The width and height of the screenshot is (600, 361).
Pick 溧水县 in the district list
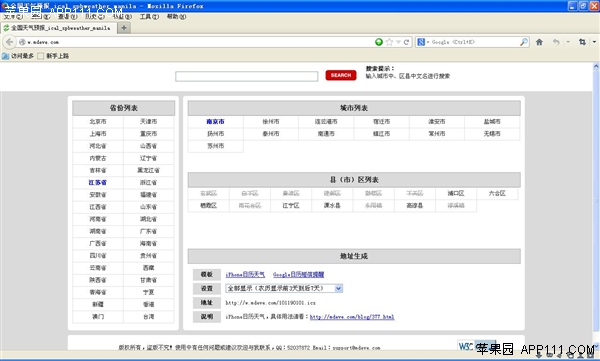pos(332,206)
